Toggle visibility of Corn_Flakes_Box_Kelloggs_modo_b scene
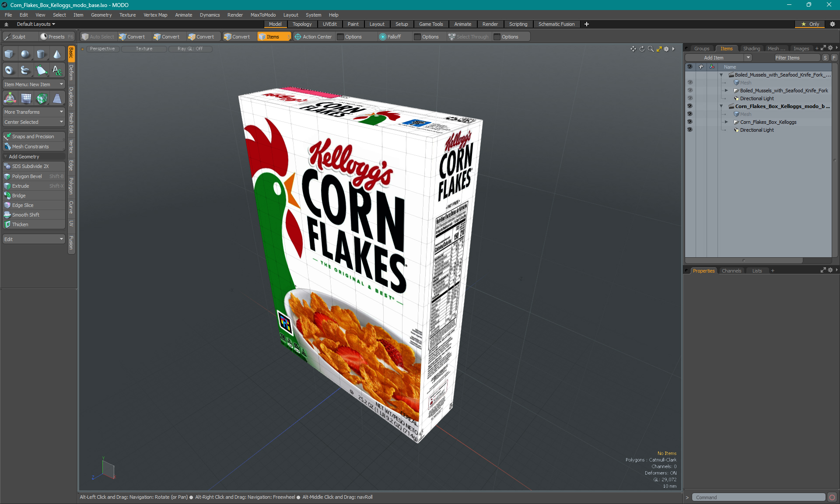This screenshot has height=504, width=840. [x=690, y=106]
